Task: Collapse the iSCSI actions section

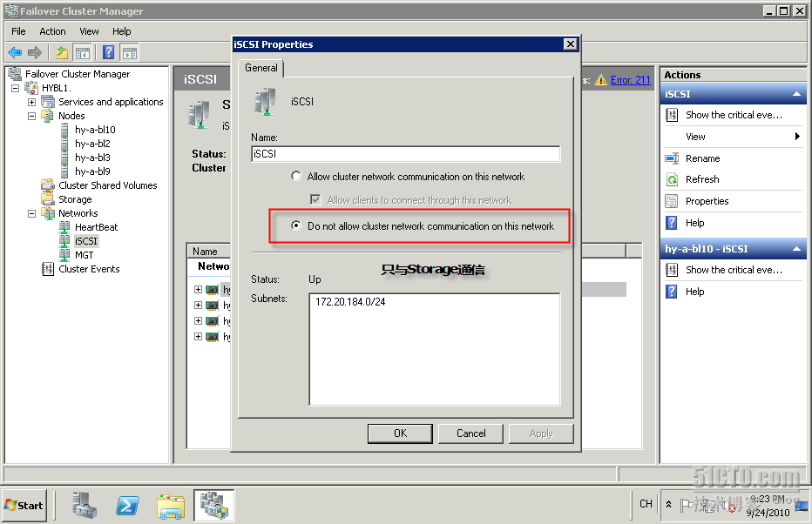Action: [796, 94]
